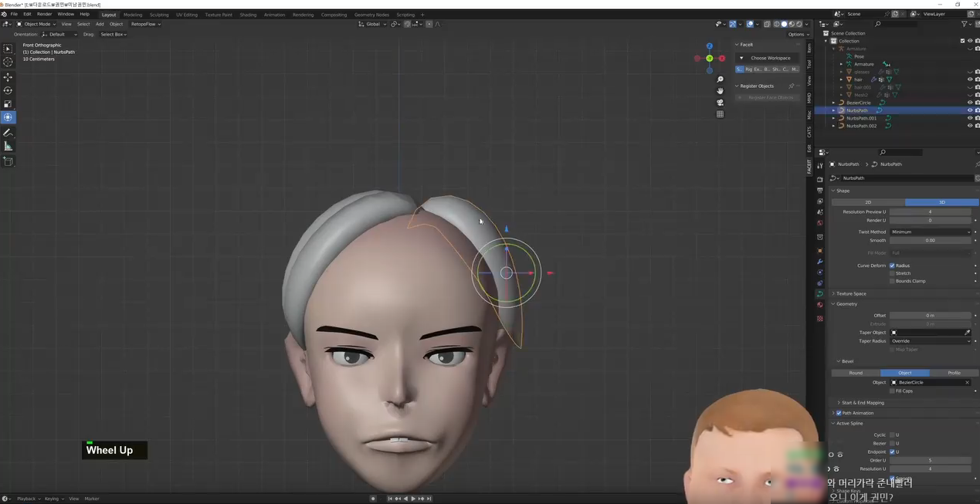
Task: Expand the NurbsPath.001 tree item
Action: [x=833, y=118]
